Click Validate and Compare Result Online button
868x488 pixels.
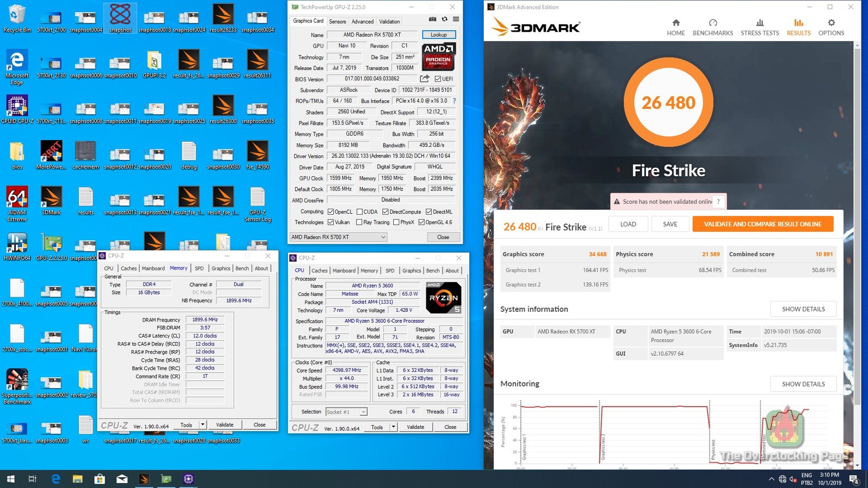click(x=762, y=224)
